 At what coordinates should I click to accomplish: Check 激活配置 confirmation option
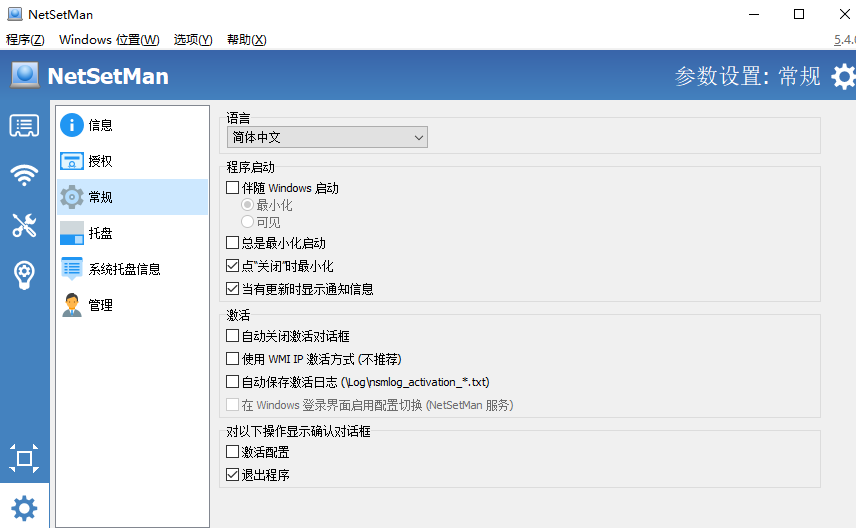(233, 452)
